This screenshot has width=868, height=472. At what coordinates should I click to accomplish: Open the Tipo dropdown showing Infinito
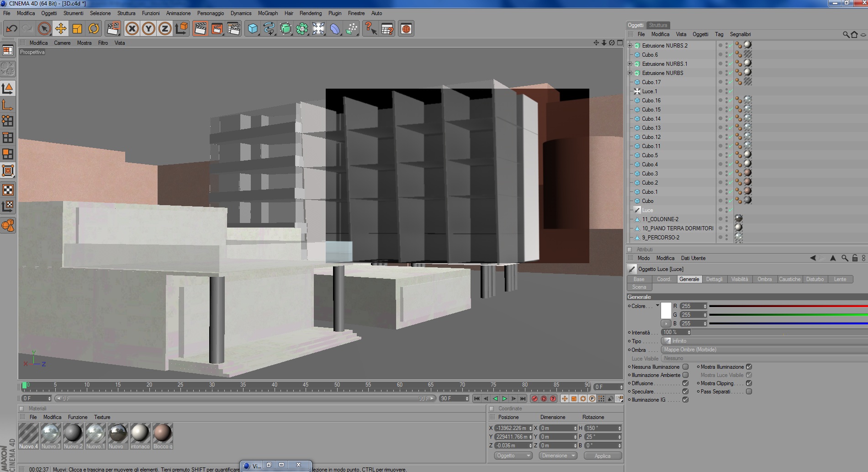click(764, 341)
